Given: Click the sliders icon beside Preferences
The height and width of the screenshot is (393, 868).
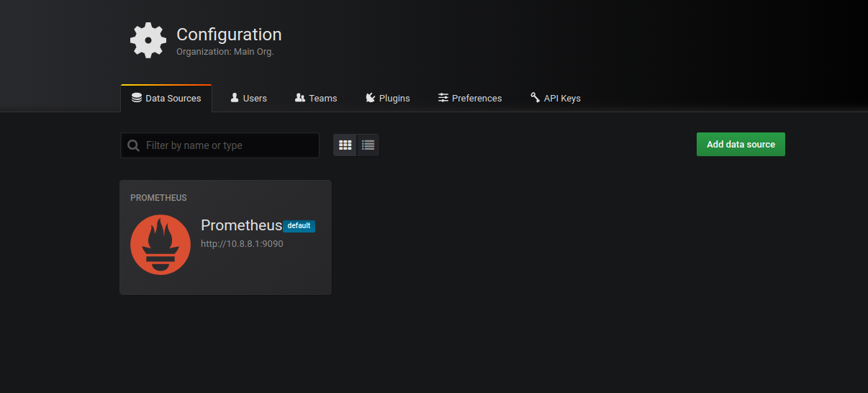Looking at the screenshot, I should [443, 98].
